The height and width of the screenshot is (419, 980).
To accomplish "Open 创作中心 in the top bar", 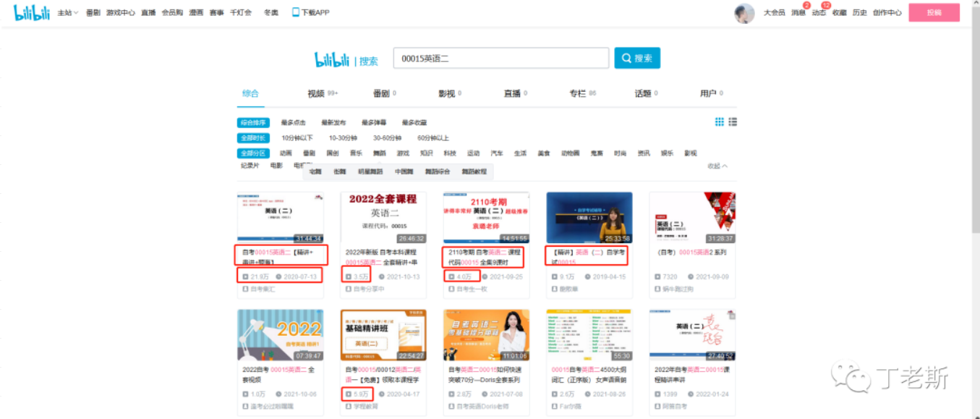I will pos(887,13).
